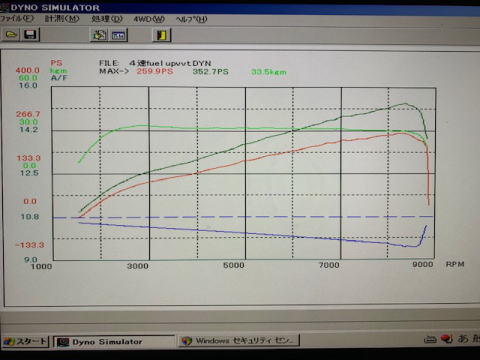Click the keyboard language bar icon
Image resolution: width=480 pixels, height=360 pixels.
[430, 340]
